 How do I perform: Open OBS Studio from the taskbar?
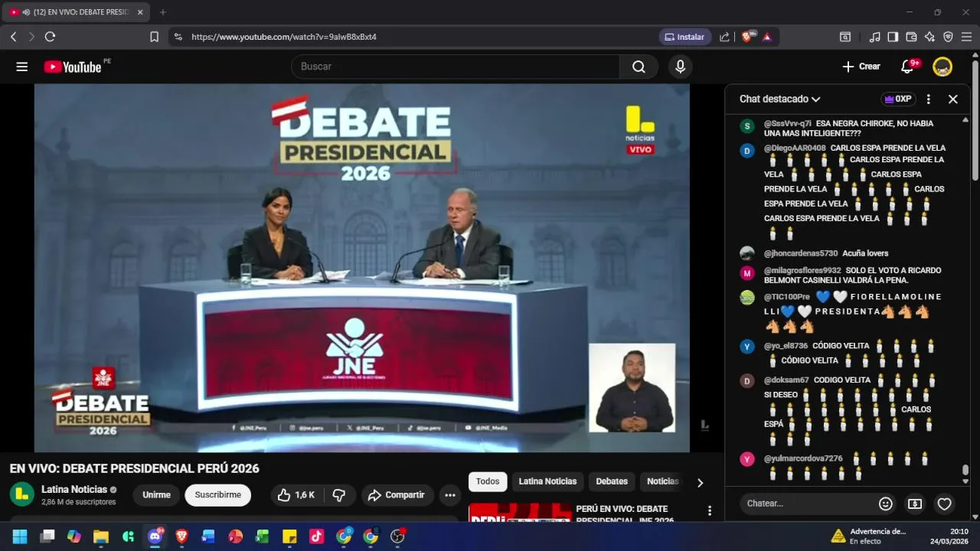coord(397,536)
